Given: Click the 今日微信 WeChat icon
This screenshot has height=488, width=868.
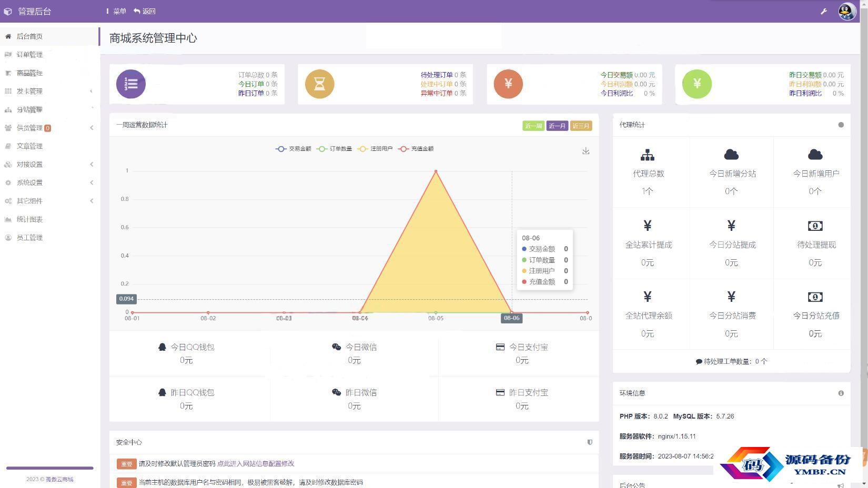Looking at the screenshot, I should coord(337,347).
